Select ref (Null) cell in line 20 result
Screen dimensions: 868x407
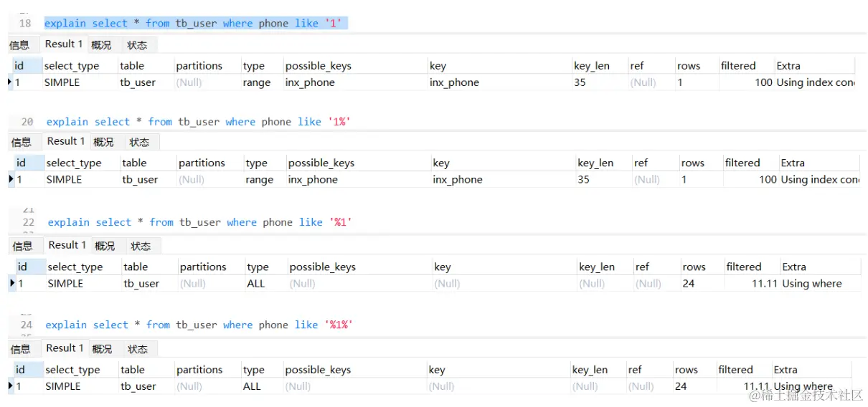[647, 179]
